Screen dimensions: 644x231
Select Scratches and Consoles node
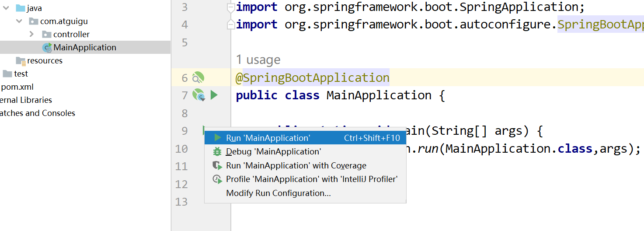37,113
